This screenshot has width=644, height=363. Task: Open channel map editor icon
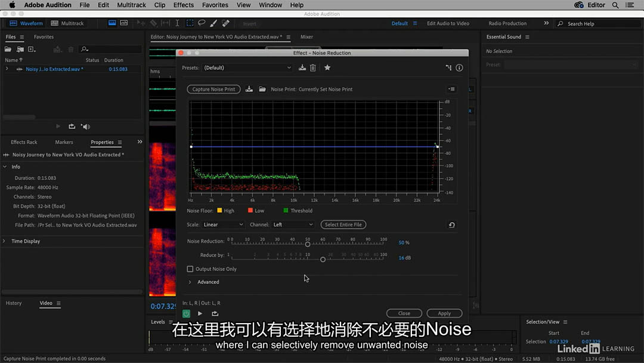tap(448, 68)
